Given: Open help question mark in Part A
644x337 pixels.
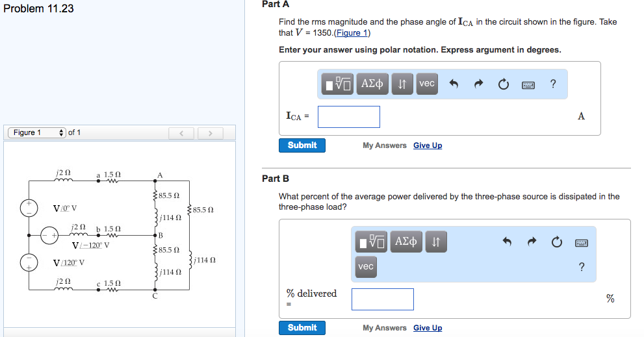Looking at the screenshot, I should [553, 84].
